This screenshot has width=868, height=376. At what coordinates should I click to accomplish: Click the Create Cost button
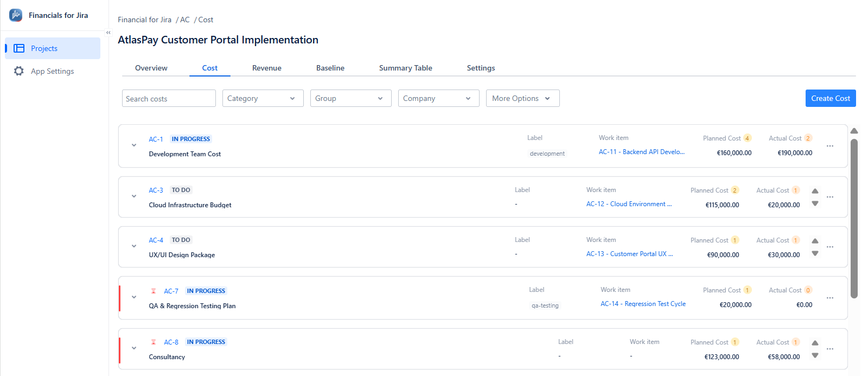[831, 98]
